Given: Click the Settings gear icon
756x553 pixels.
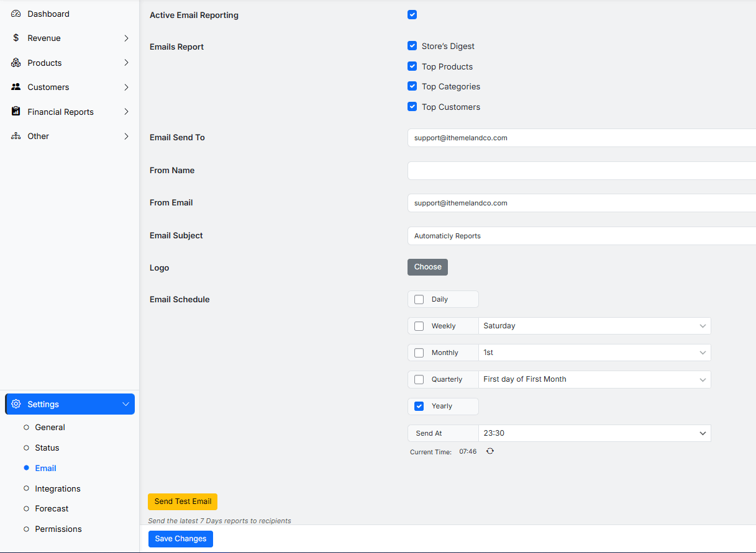Looking at the screenshot, I should [16, 404].
